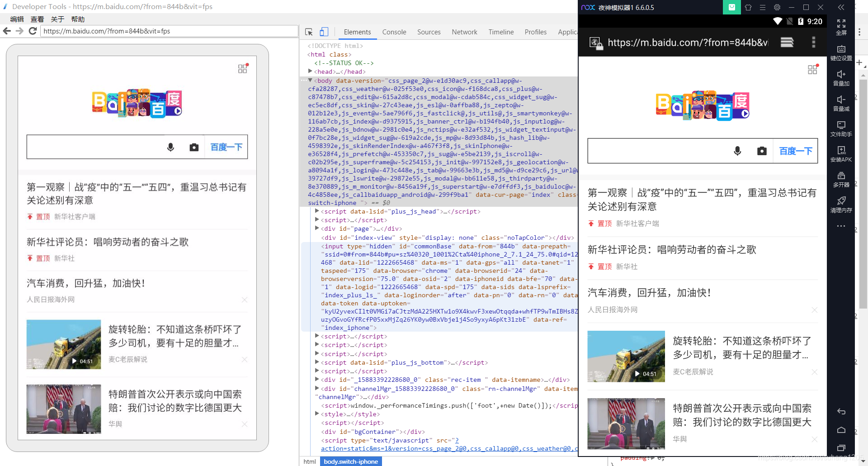Select the bgContainer div row
This screenshot has width=868, height=466.
(x=373, y=432)
